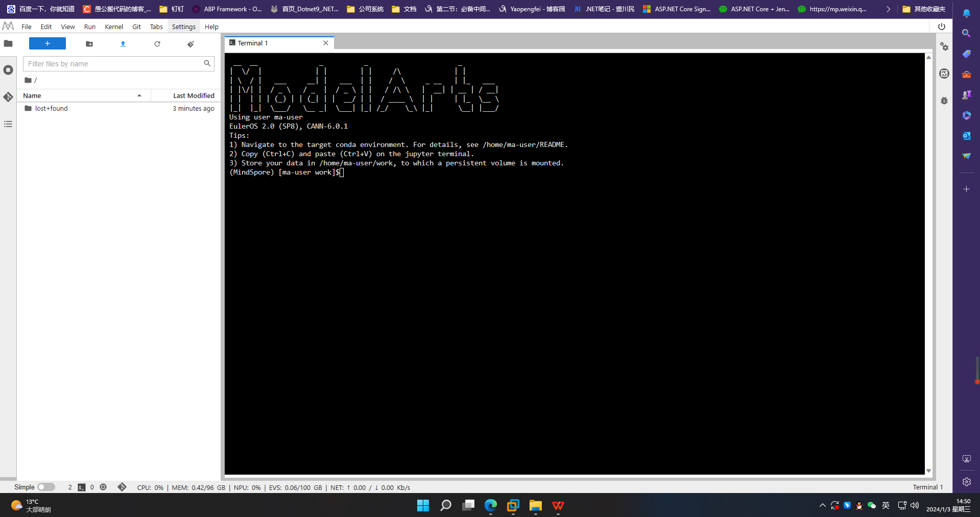Open Outlook in Edge sidebar
The width and height of the screenshot is (980, 517).
[x=966, y=136]
